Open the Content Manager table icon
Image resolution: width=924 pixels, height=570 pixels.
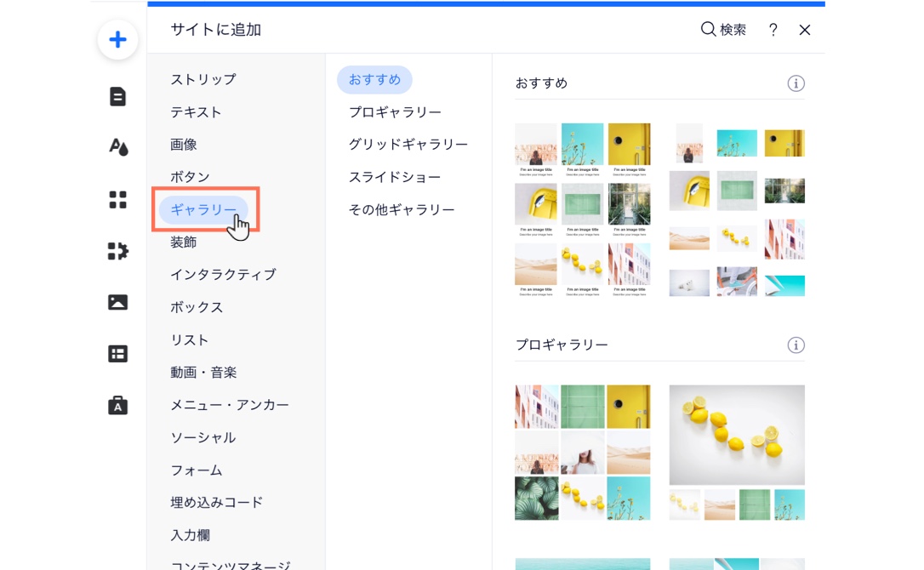coord(117,353)
